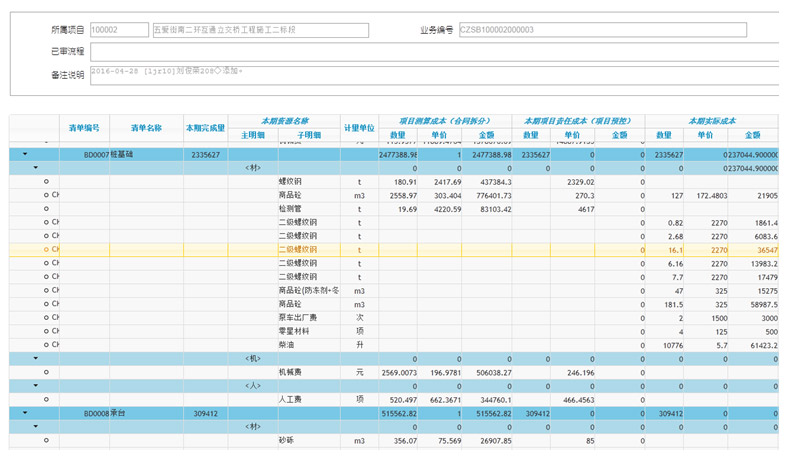The image size is (789, 467).
Task: Click the 61423.2 actual cost cell
Action: pos(753,345)
